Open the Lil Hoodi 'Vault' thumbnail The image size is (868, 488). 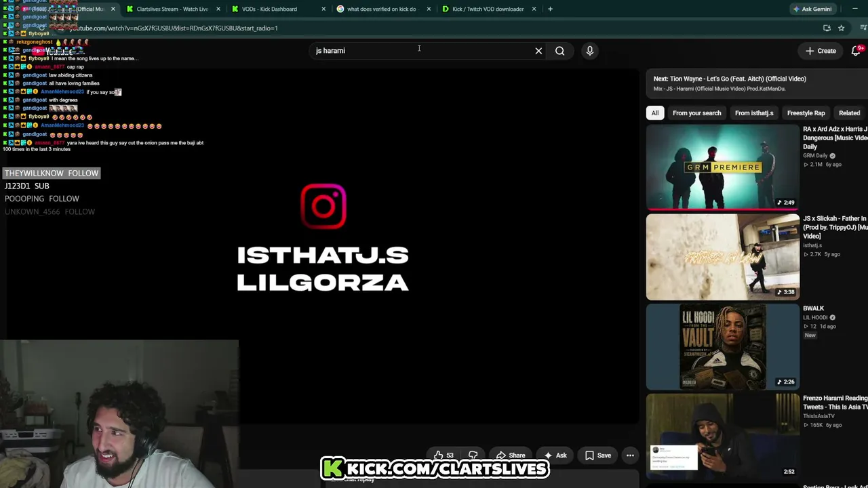(723, 346)
